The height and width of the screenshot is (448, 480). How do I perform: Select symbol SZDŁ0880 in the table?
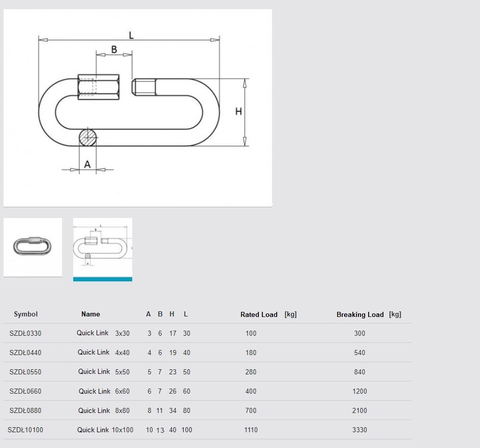point(25,411)
